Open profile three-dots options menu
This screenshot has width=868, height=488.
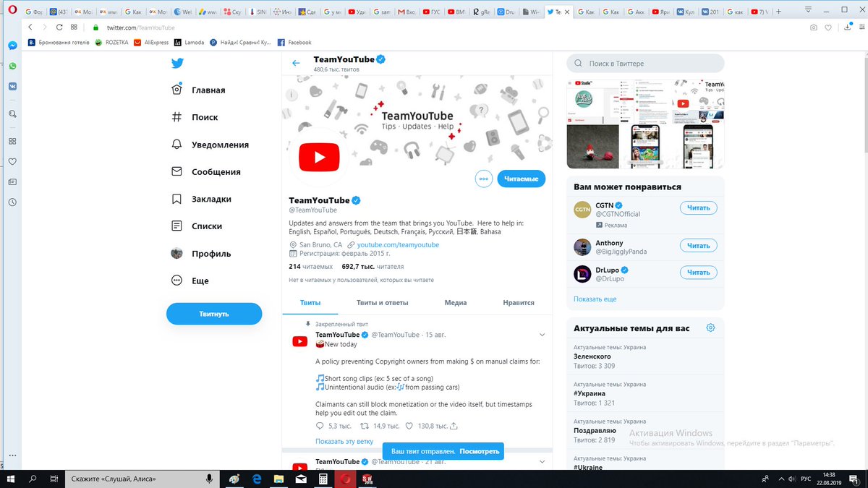pyautogui.click(x=484, y=179)
